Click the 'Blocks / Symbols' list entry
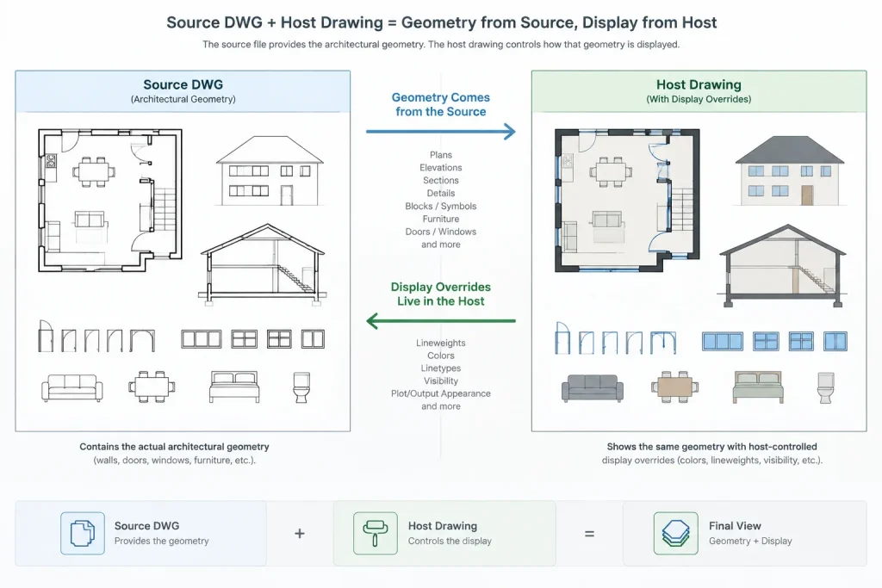 coord(441,207)
